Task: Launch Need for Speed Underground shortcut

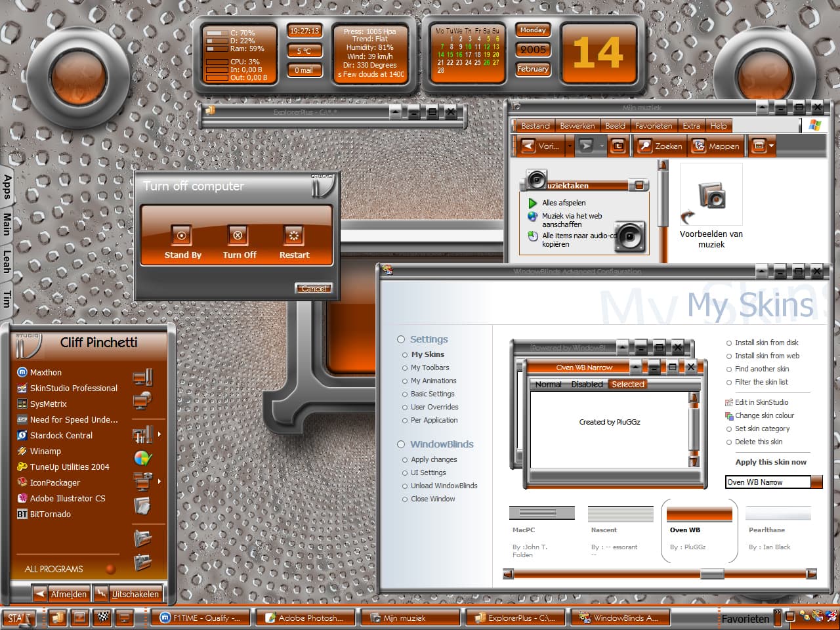Action: point(67,419)
